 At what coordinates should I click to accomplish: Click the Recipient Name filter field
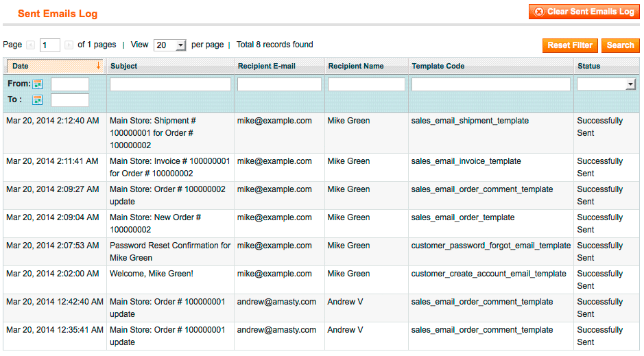(366, 84)
